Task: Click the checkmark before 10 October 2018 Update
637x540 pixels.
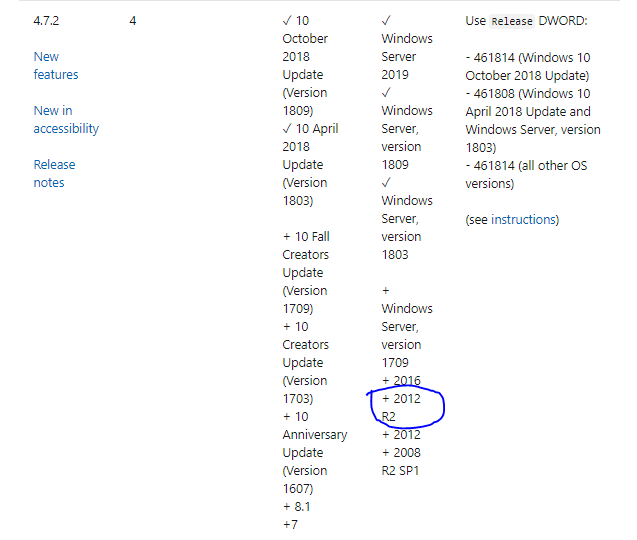Action: pyautogui.click(x=287, y=21)
